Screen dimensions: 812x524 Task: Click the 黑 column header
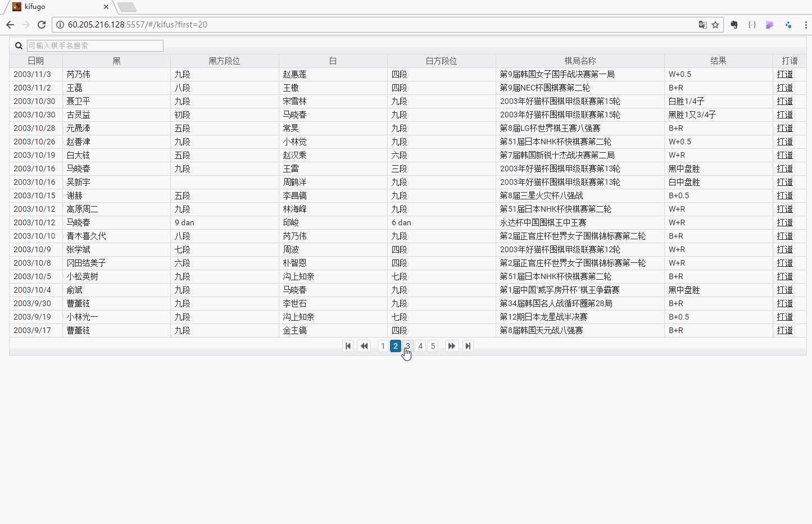click(116, 61)
